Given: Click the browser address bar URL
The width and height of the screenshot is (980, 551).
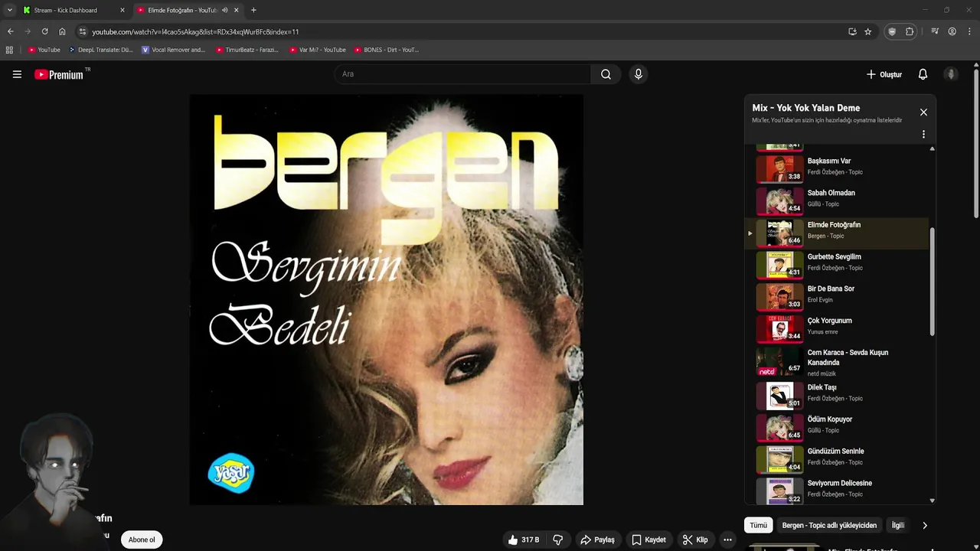Looking at the screenshot, I should pos(195,31).
